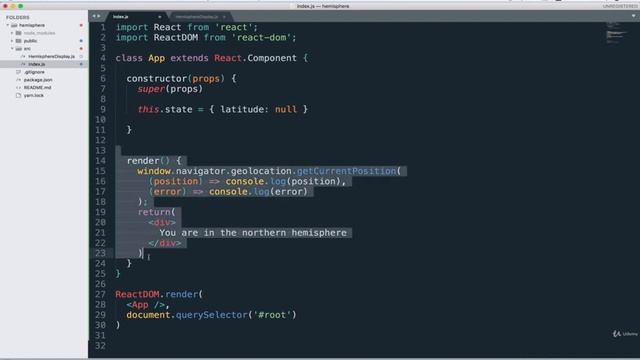
Task: Click the node_modules folder icon
Action: (x=18, y=33)
